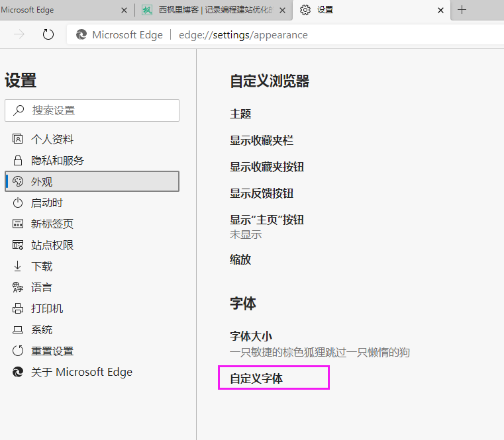Click the printer icon beside 打印机

pos(18,308)
